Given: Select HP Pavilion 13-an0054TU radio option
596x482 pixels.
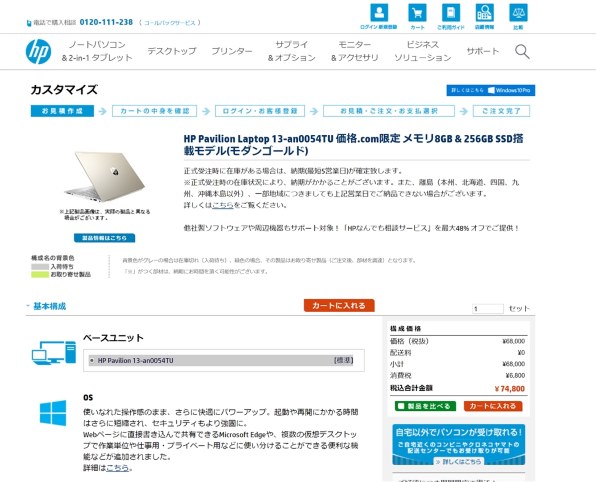Looking at the screenshot, I should (x=92, y=360).
